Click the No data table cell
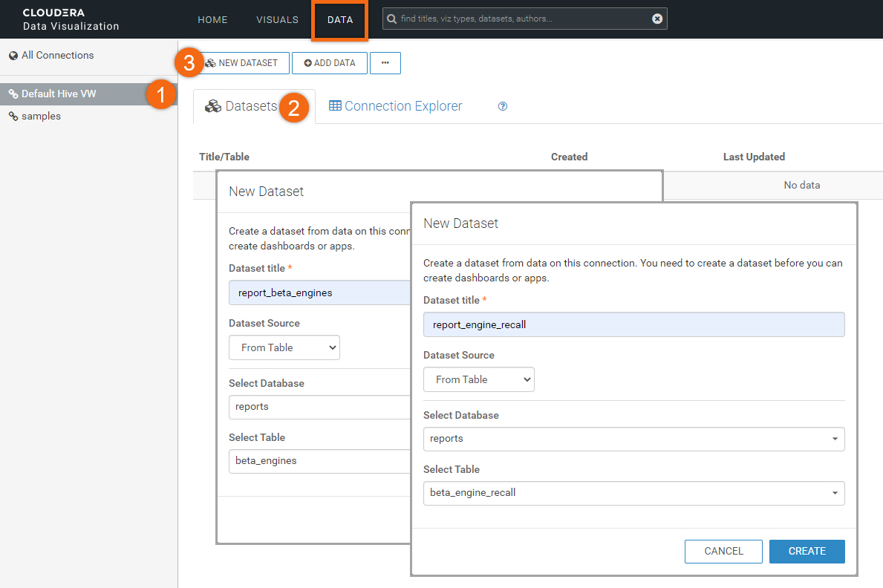The width and height of the screenshot is (883, 588). point(801,185)
